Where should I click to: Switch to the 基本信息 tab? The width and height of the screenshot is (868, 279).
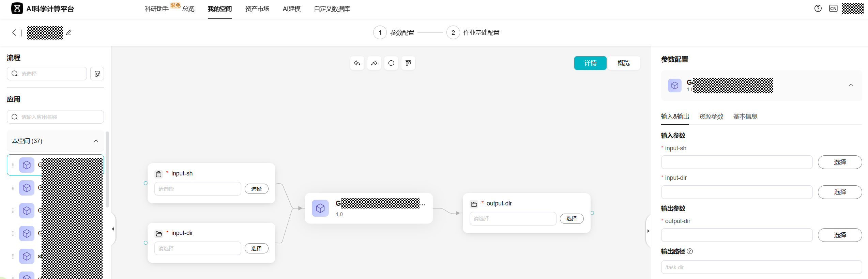coord(745,117)
